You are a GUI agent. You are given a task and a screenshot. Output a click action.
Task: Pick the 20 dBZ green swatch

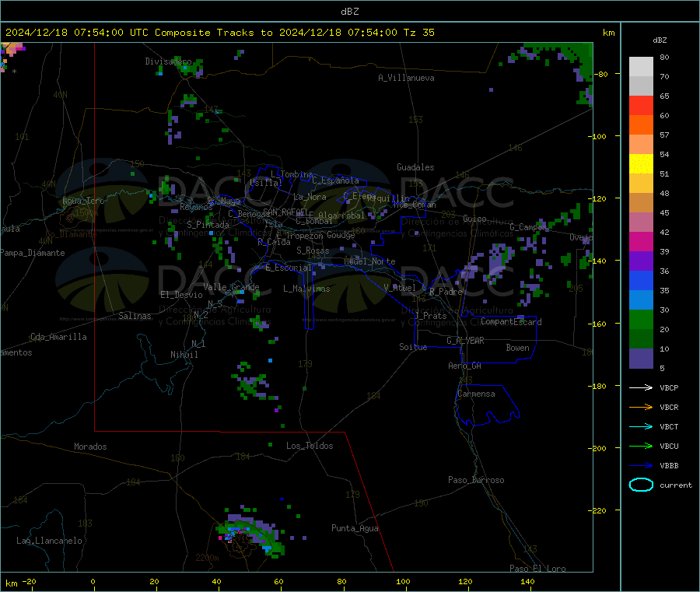tap(641, 319)
